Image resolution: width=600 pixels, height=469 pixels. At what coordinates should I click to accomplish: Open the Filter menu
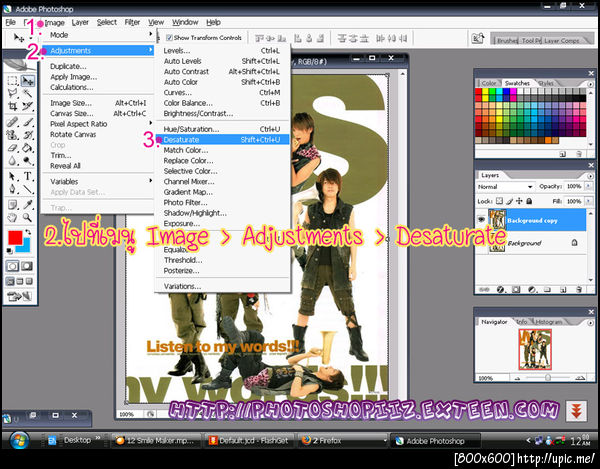pos(132,22)
